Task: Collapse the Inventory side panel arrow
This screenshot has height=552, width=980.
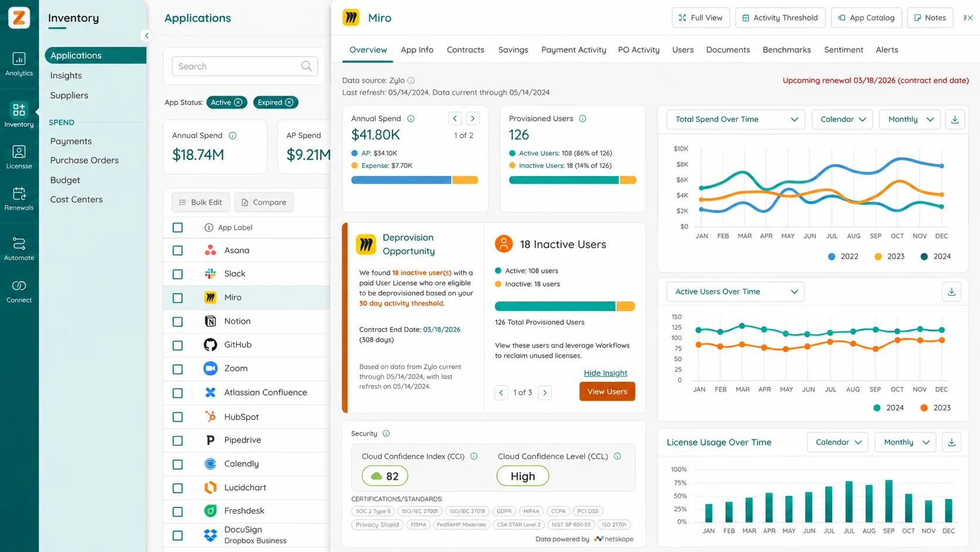Action: click(147, 36)
